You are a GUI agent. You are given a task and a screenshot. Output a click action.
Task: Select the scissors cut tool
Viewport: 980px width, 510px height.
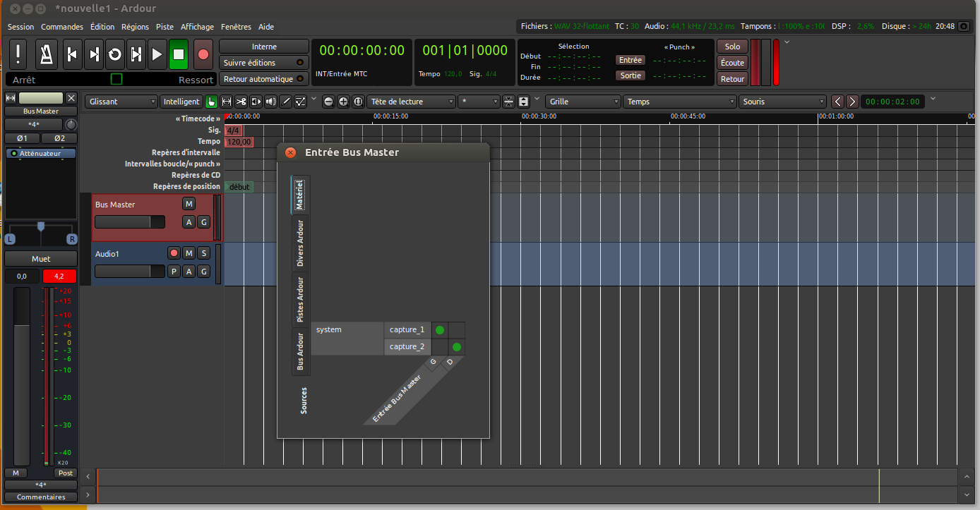click(241, 102)
